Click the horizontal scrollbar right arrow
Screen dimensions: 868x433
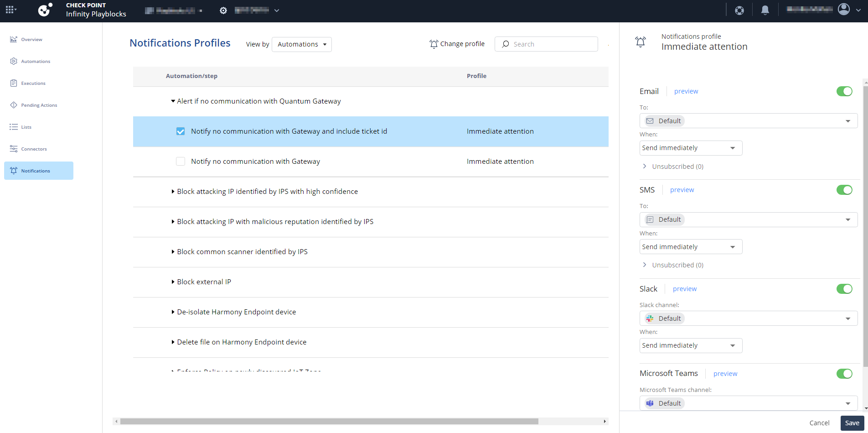tap(605, 421)
